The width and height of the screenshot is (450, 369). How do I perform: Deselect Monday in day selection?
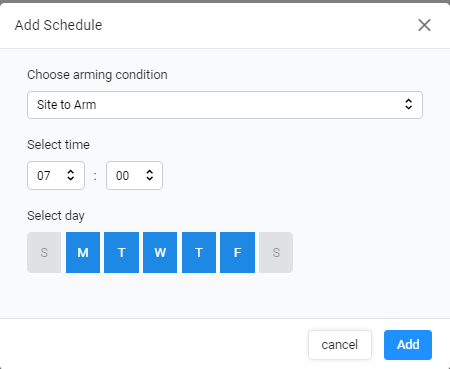pos(83,253)
